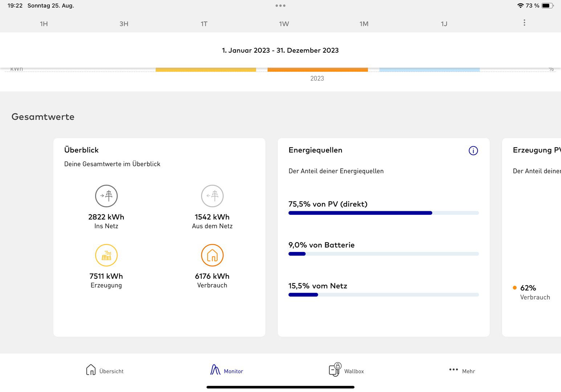
Task: Switch to the 1T day view
Action: (204, 24)
